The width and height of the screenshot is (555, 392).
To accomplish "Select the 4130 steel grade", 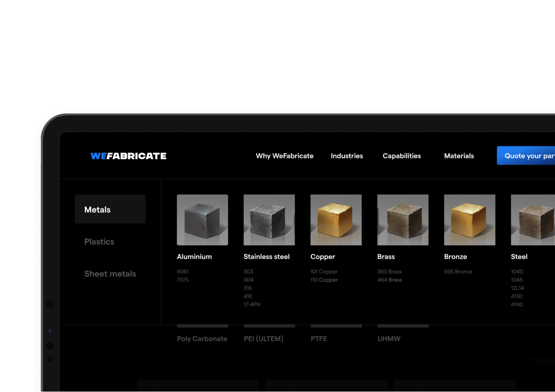I will 517,296.
